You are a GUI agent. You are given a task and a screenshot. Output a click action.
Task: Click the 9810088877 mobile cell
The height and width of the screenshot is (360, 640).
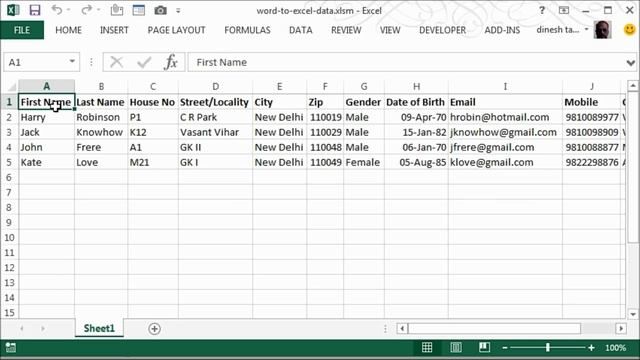point(591,147)
